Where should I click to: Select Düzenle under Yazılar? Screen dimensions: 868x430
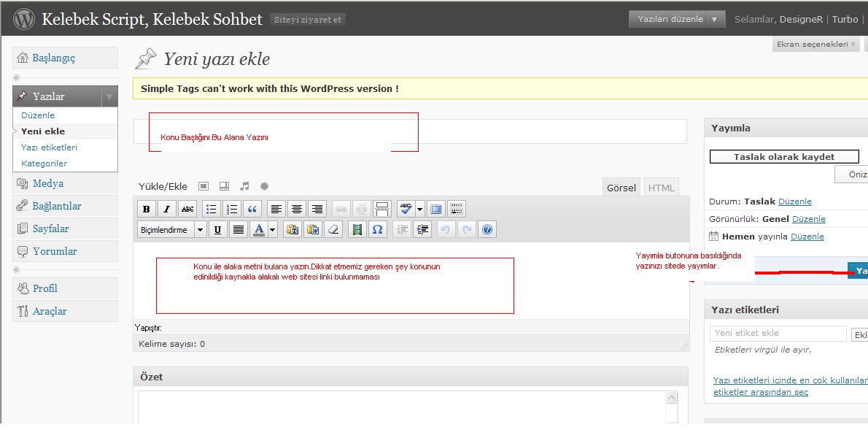[x=38, y=115]
